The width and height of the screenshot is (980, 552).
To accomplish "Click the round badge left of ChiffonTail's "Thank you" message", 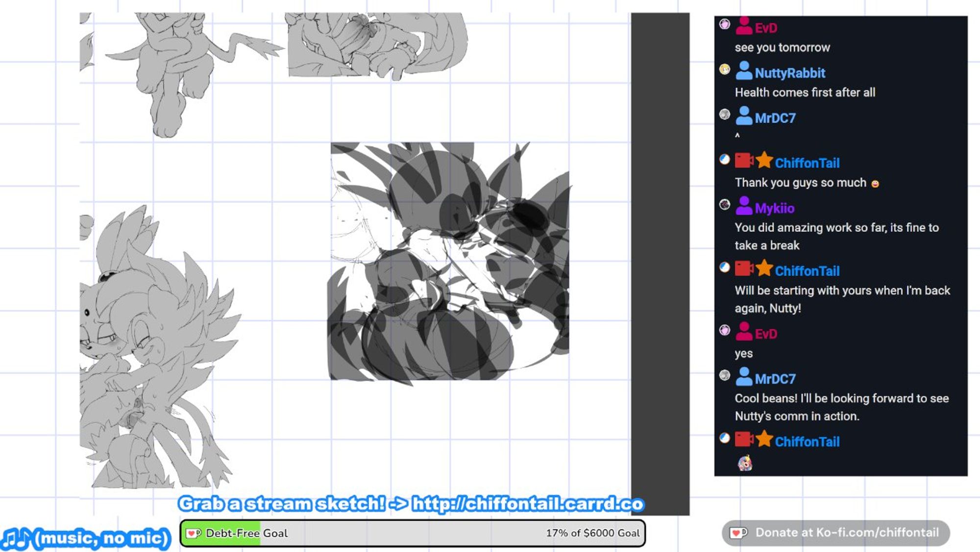I will (725, 159).
